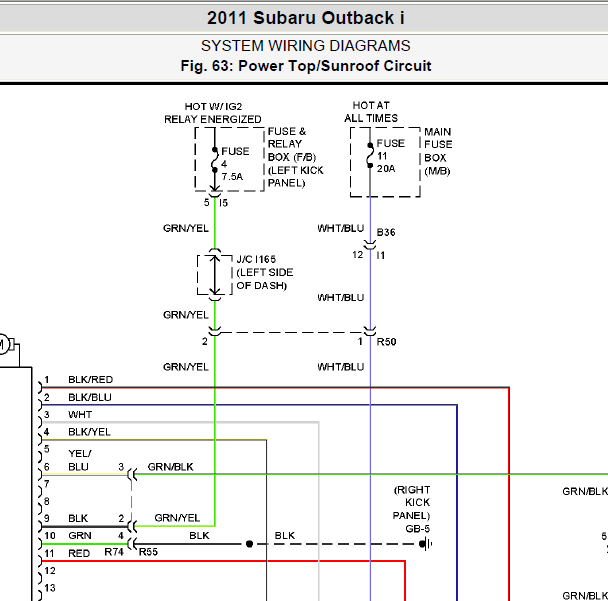Select the "R55" connector label

(x=148, y=552)
